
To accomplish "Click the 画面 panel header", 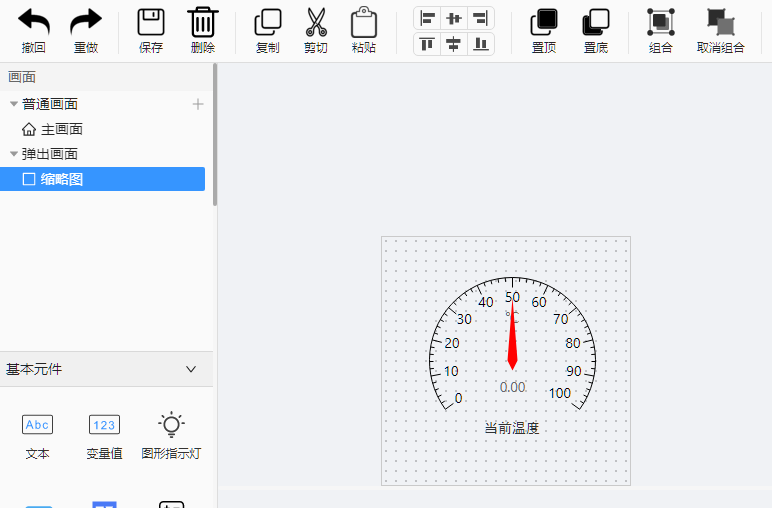I will tap(106, 77).
